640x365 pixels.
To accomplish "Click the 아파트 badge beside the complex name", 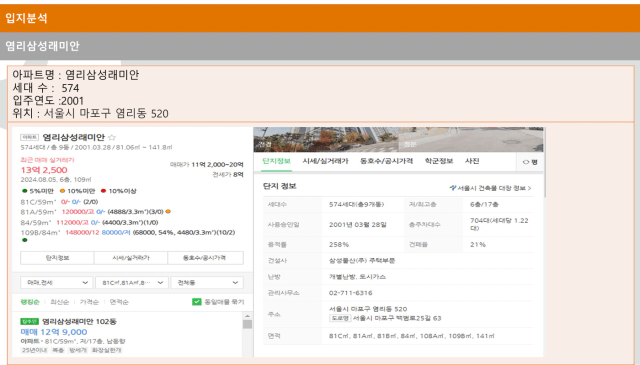I will tap(29, 137).
